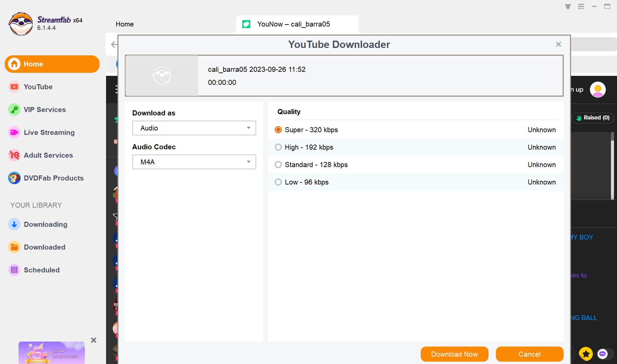This screenshot has height=364, width=617.
Task: Click the Download Now button
Action: [x=454, y=354]
